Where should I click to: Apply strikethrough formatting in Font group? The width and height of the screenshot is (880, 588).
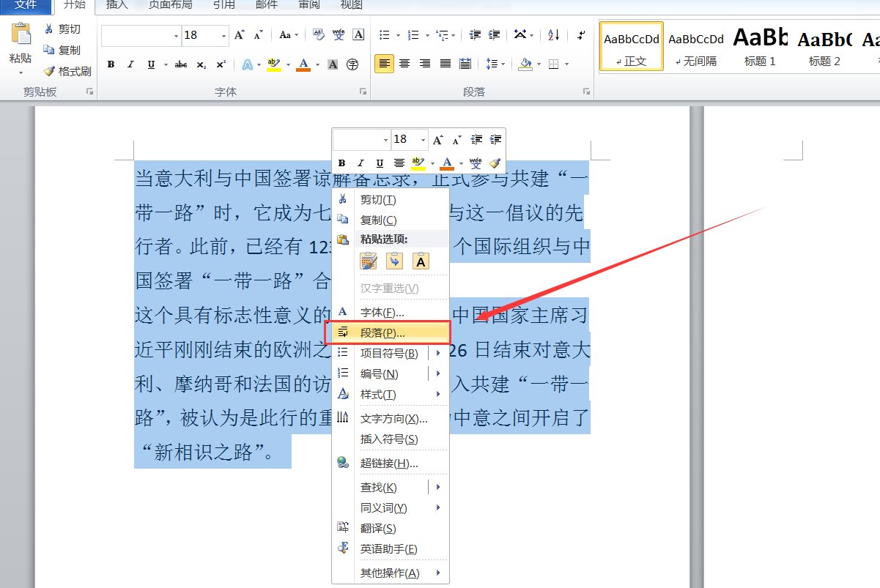pyautogui.click(x=180, y=65)
